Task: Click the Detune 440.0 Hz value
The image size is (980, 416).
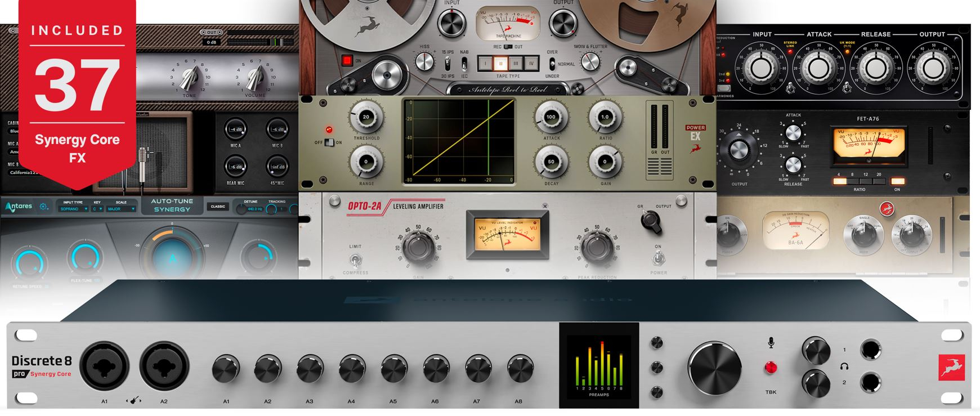Action: 255,209
